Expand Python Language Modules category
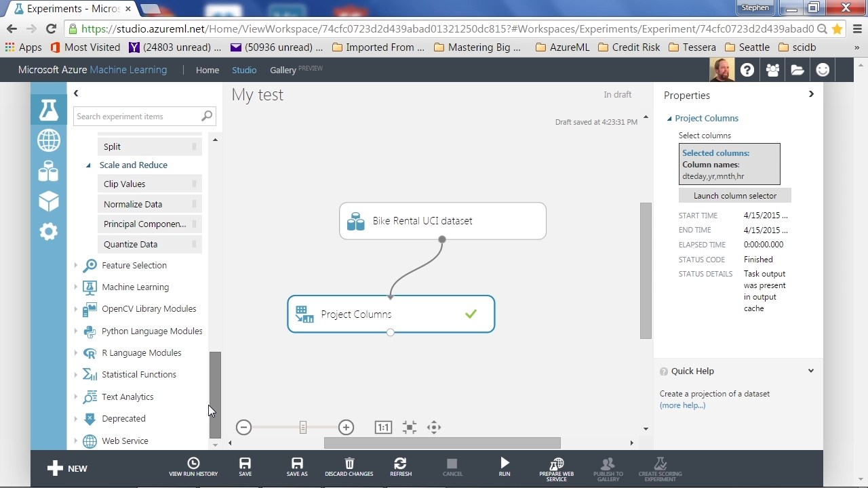 (76, 331)
